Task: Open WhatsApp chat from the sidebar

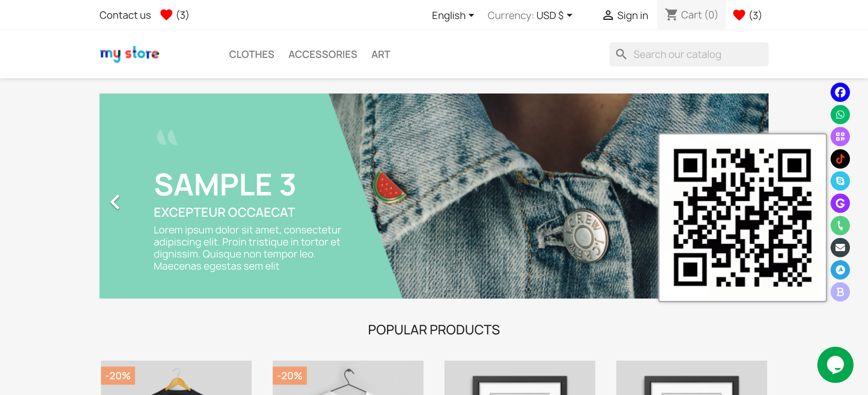Action: pyautogui.click(x=840, y=114)
